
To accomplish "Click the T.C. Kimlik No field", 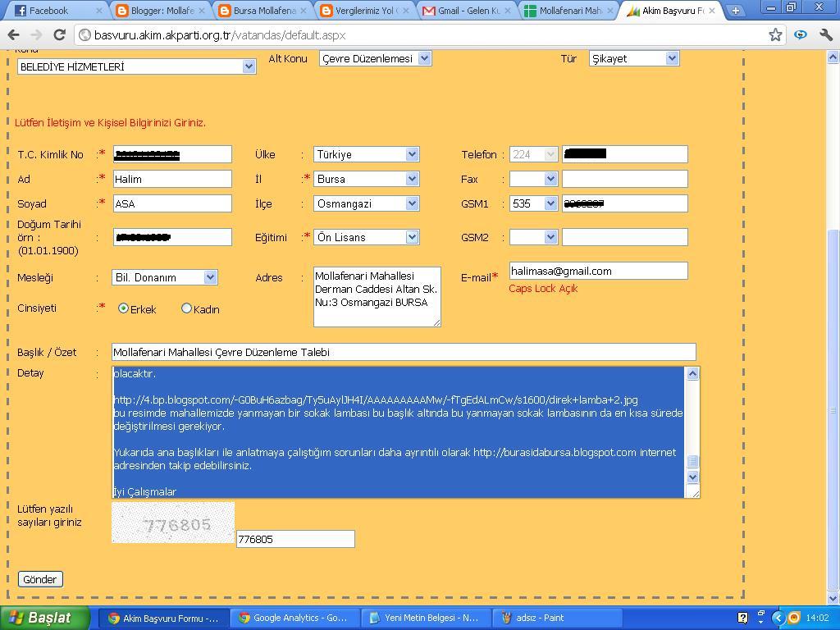I will [172, 154].
